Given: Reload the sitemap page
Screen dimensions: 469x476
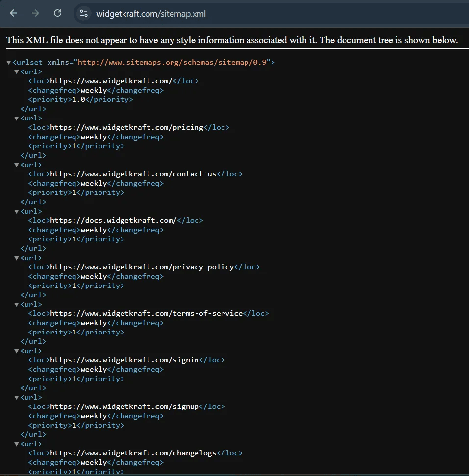Looking at the screenshot, I should [57, 13].
